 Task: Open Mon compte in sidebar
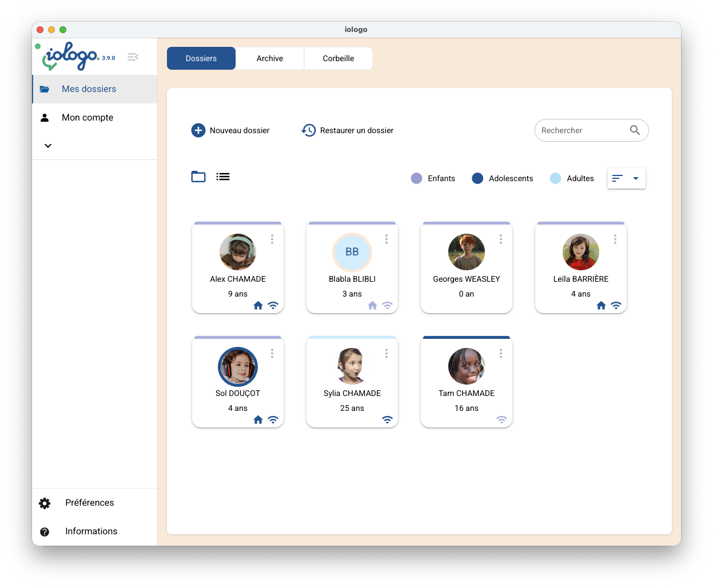coord(87,118)
